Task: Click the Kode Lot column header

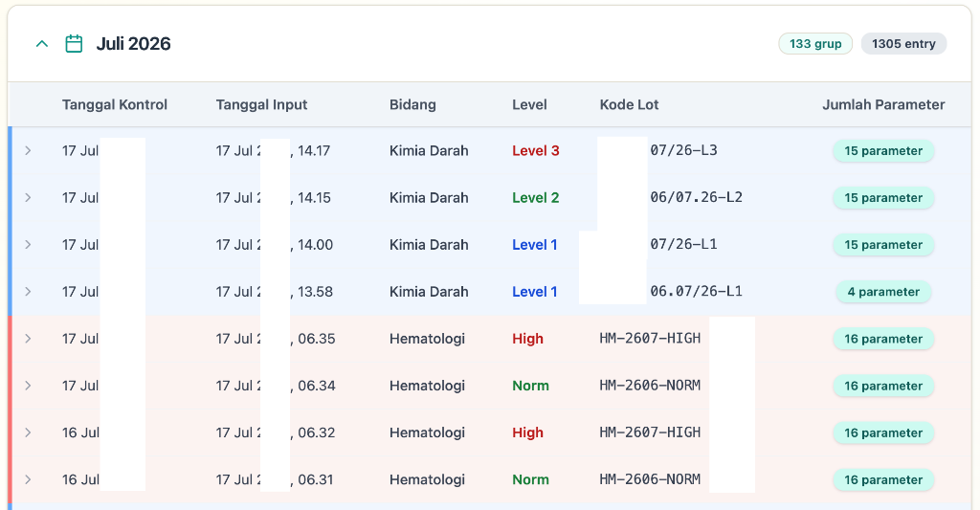Action: [629, 104]
